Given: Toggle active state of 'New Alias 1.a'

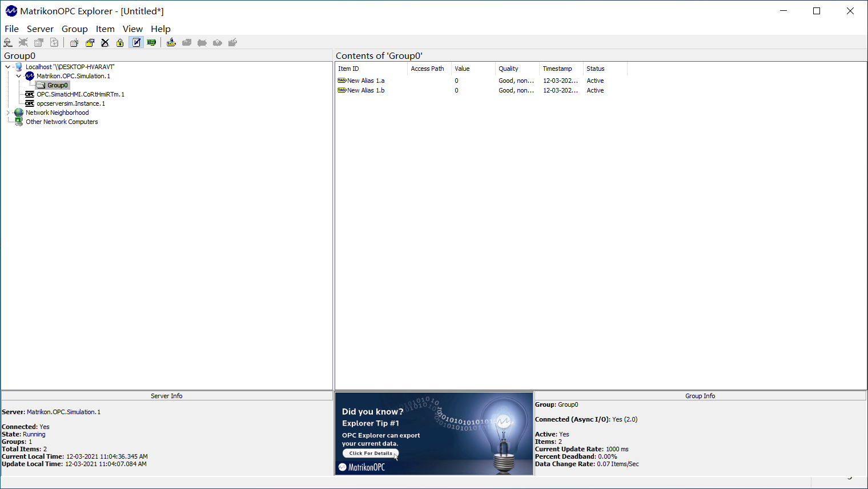Looking at the screenshot, I should (365, 81).
